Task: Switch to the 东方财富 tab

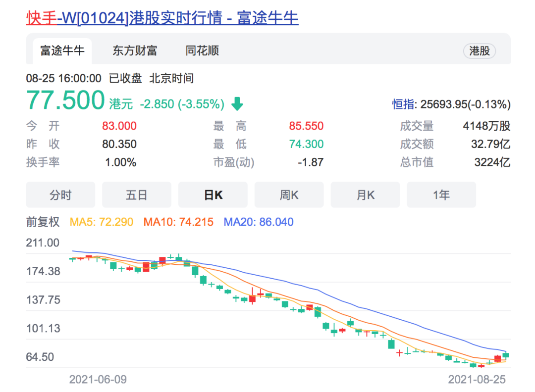Action: 135,51
